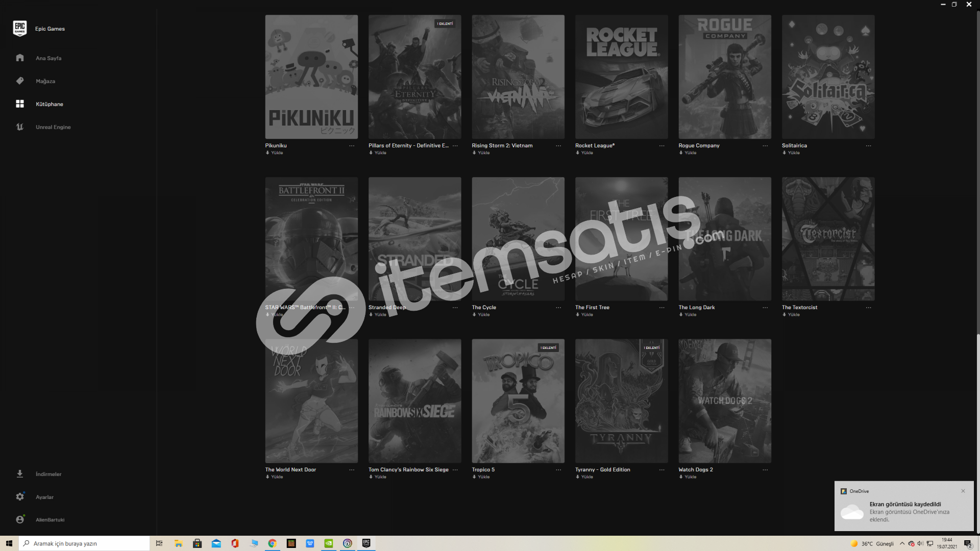Open Mail app from taskbar
Screen dimensions: 980x551
click(x=216, y=543)
